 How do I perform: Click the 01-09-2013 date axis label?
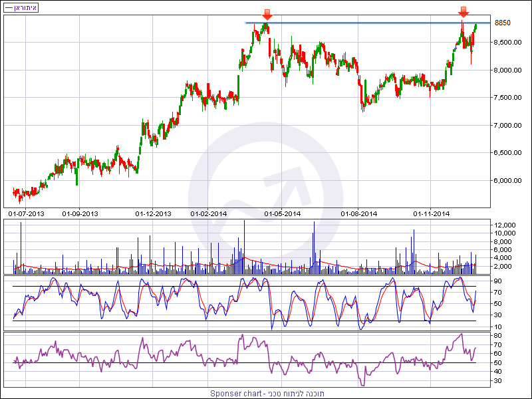pyautogui.click(x=80, y=213)
